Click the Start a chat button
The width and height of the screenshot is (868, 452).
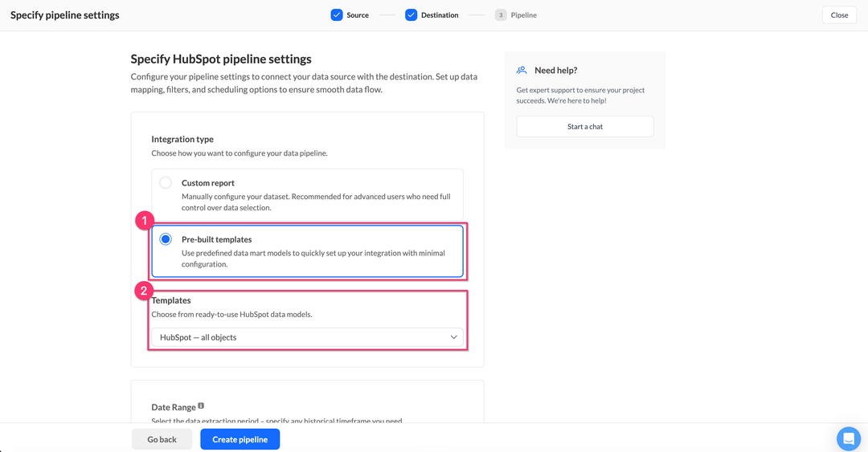point(585,126)
